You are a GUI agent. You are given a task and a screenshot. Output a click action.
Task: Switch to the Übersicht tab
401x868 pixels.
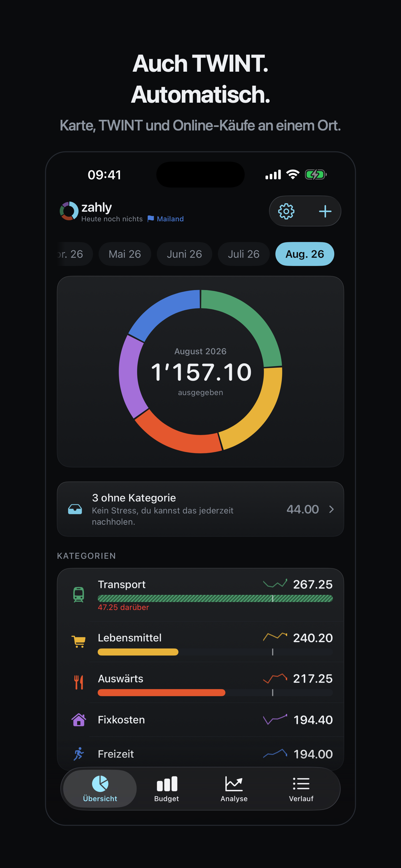[x=100, y=789]
